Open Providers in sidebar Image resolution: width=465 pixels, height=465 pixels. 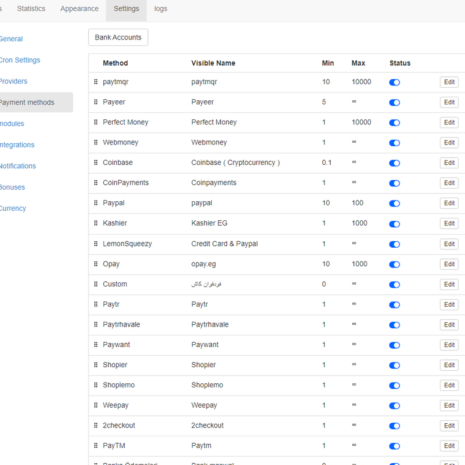click(x=13, y=81)
